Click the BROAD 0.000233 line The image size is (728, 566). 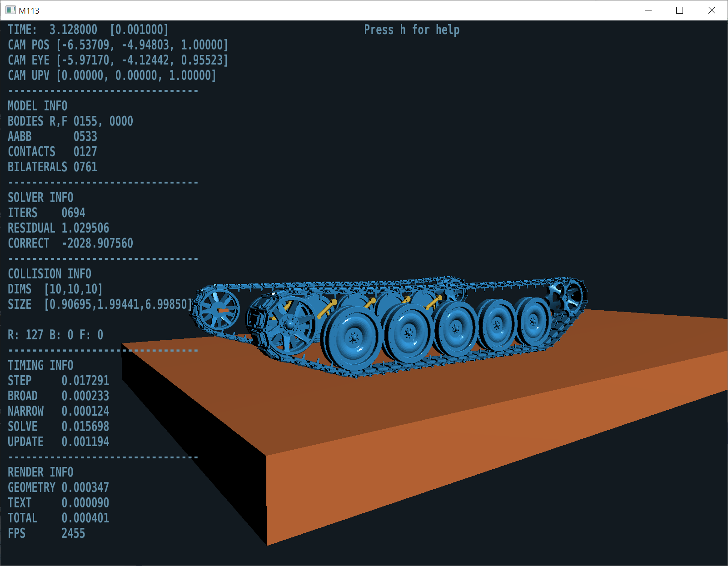pos(59,396)
